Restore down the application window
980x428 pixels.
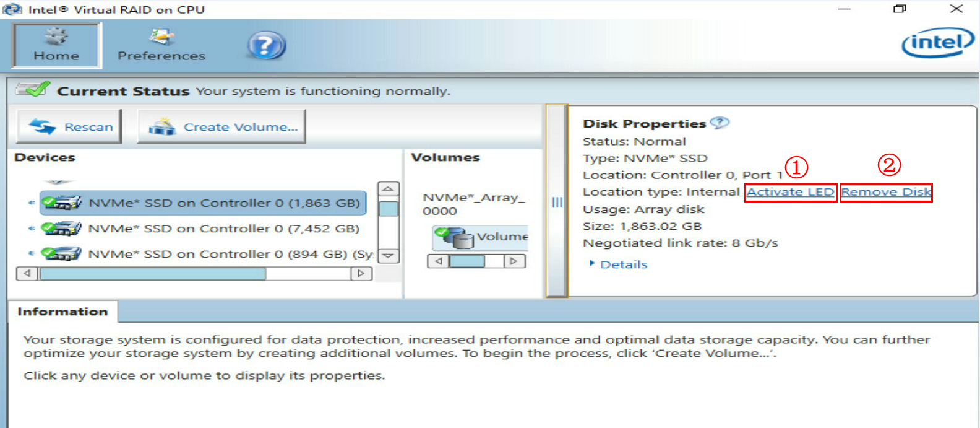[x=900, y=9]
